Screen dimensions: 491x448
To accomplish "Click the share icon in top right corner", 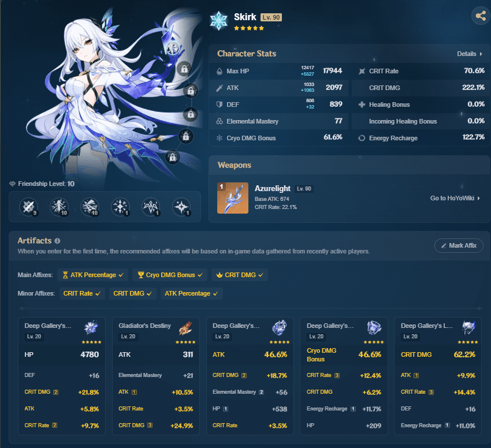I will click(x=481, y=16).
